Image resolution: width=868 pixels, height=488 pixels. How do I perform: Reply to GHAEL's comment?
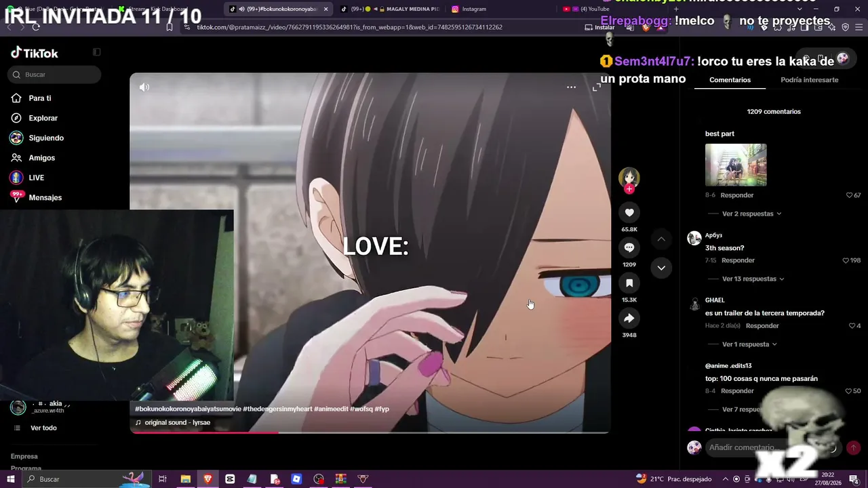pyautogui.click(x=762, y=326)
